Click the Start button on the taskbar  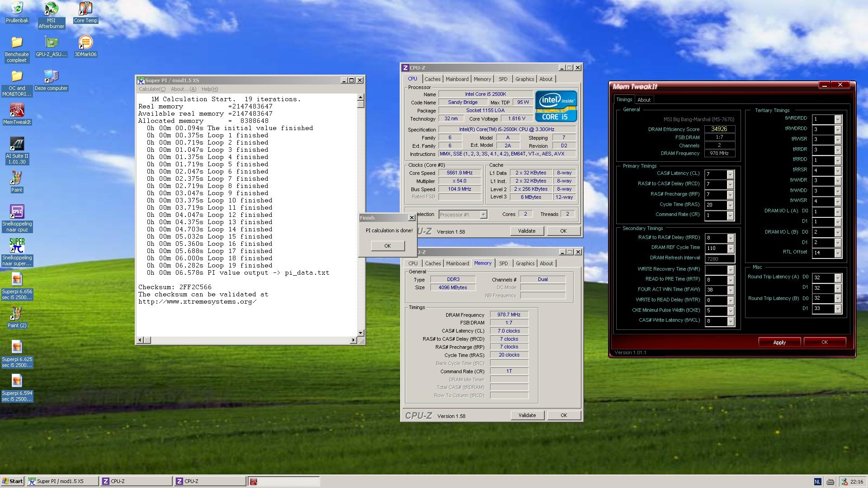click(13, 481)
